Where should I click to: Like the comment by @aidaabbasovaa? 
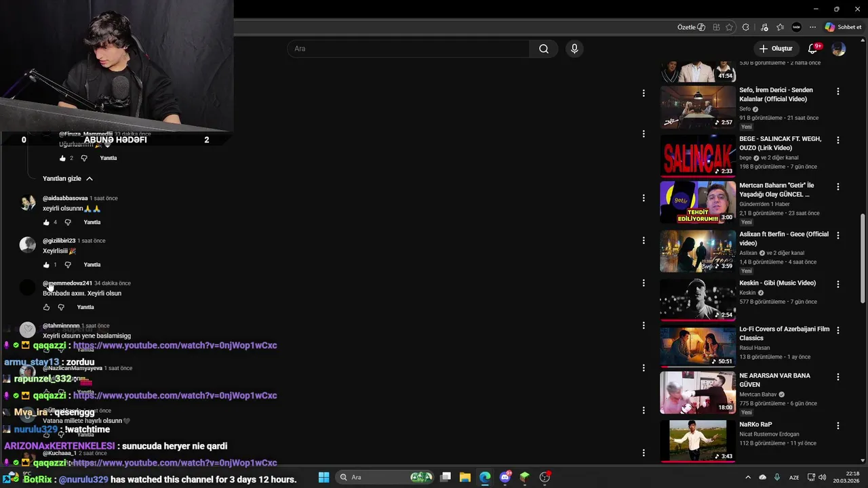(x=46, y=222)
